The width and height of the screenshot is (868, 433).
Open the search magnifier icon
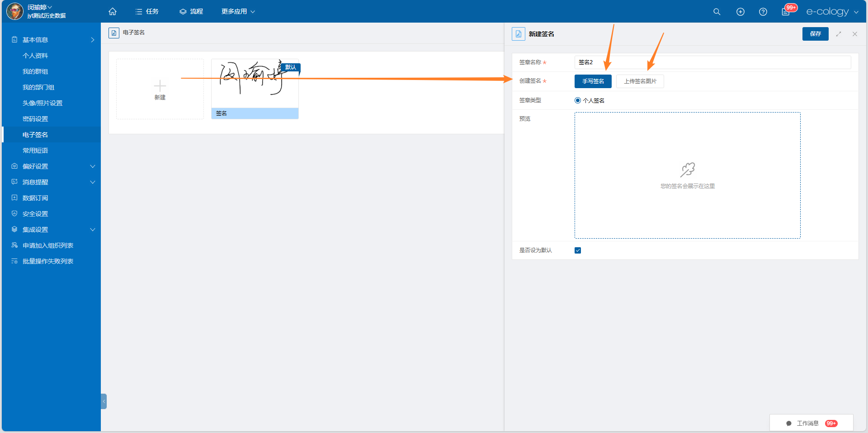pyautogui.click(x=717, y=12)
